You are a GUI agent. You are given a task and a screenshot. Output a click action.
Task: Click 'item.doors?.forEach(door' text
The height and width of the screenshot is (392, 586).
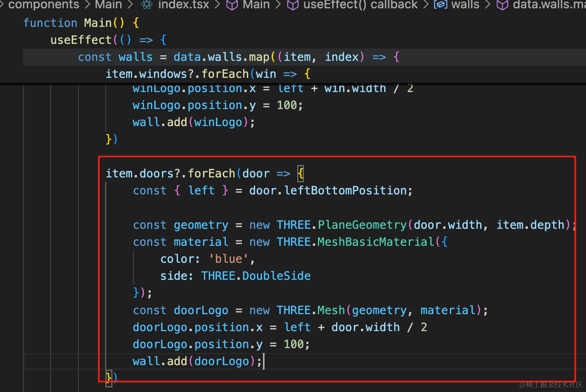(x=188, y=173)
